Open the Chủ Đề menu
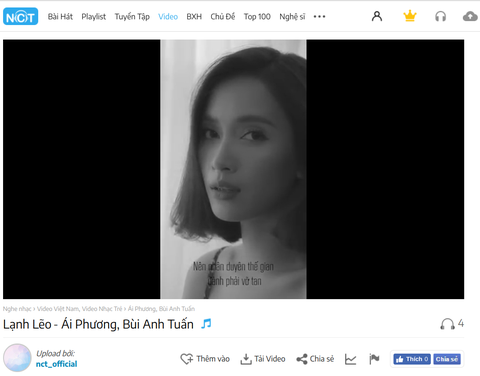The height and width of the screenshot is (376, 480). pos(223,17)
